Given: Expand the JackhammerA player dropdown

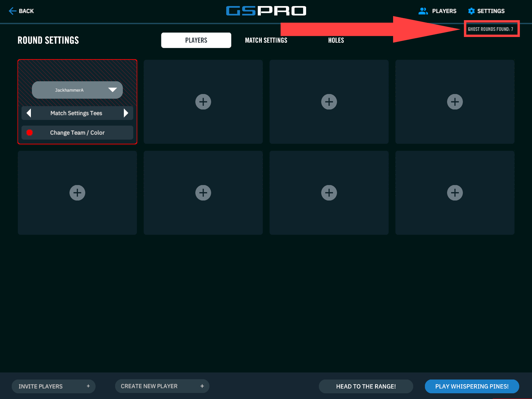Looking at the screenshot, I should point(112,90).
